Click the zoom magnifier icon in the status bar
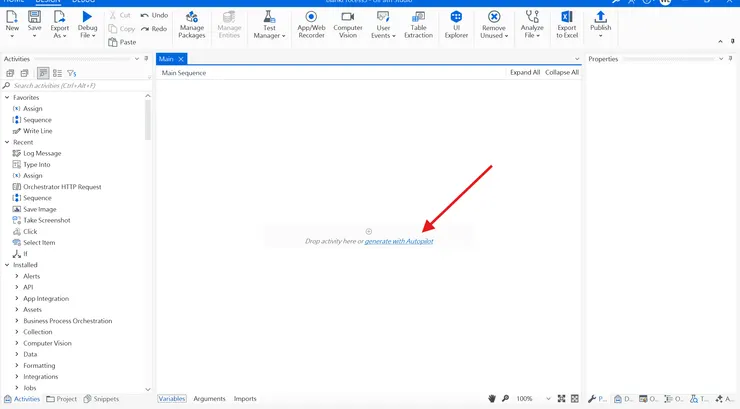 [x=505, y=399]
